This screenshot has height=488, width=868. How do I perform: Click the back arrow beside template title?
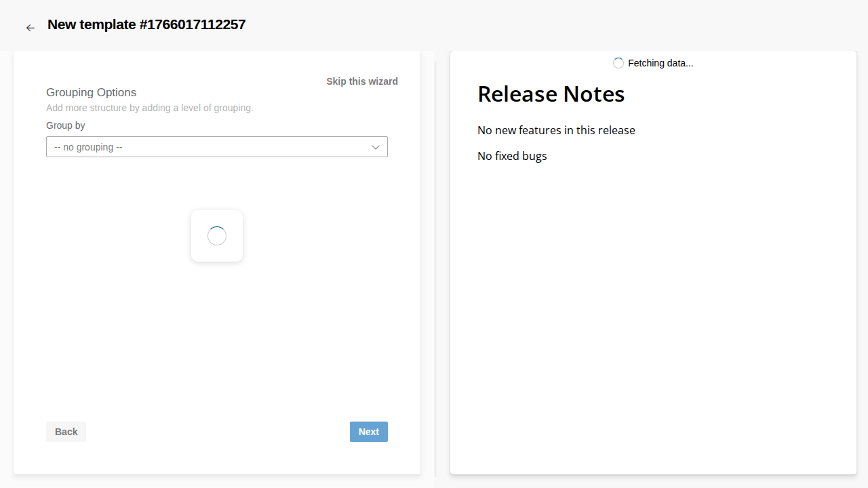(x=30, y=28)
